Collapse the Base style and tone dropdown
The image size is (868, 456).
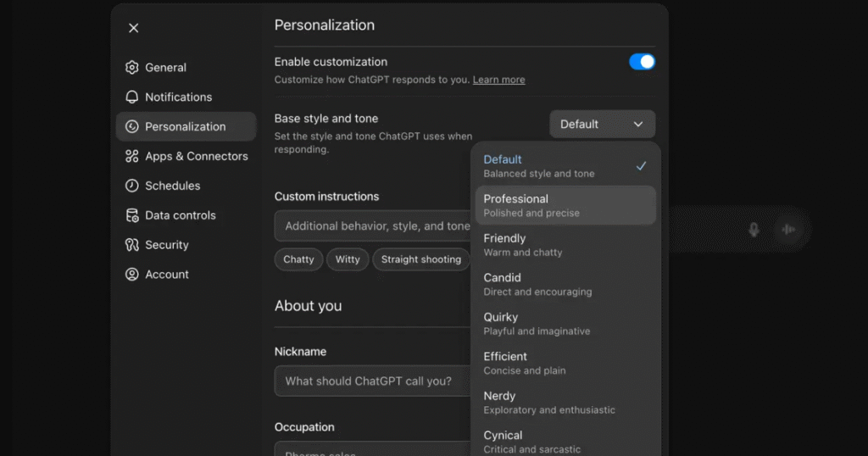pyautogui.click(x=602, y=125)
